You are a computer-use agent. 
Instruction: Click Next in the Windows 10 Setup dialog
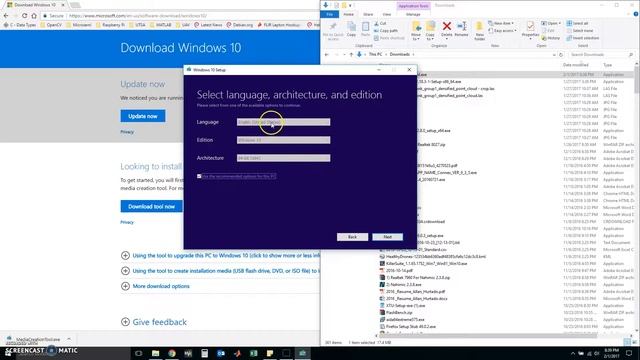coord(387,237)
